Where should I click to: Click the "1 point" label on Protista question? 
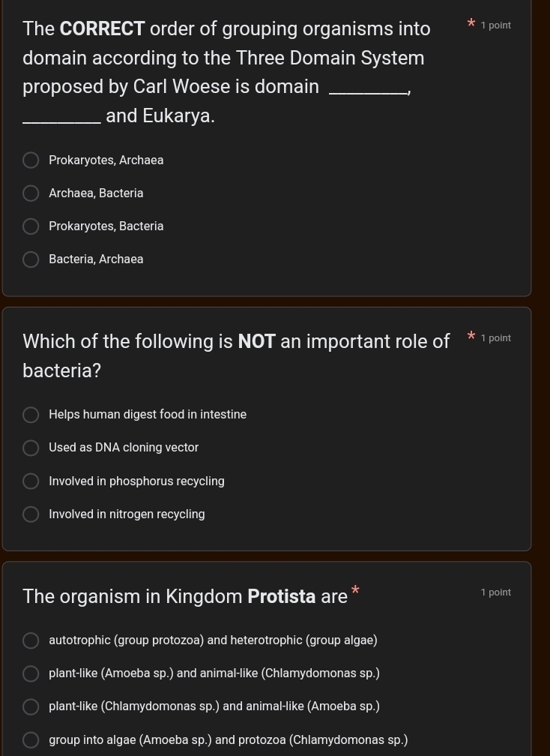pyautogui.click(x=496, y=592)
